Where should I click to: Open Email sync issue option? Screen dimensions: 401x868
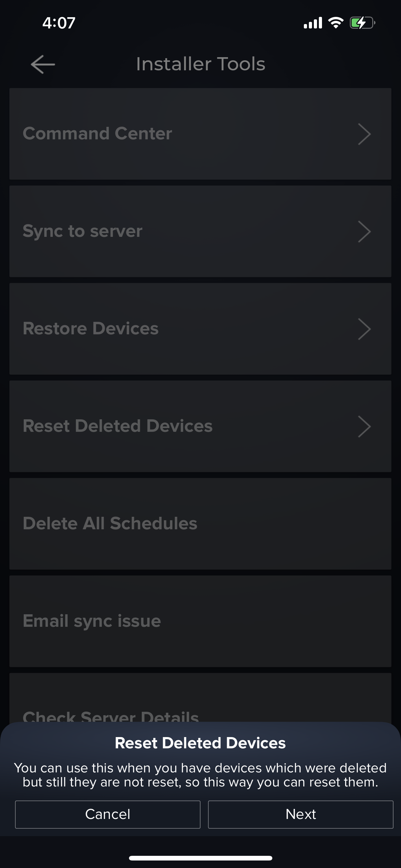(92, 621)
